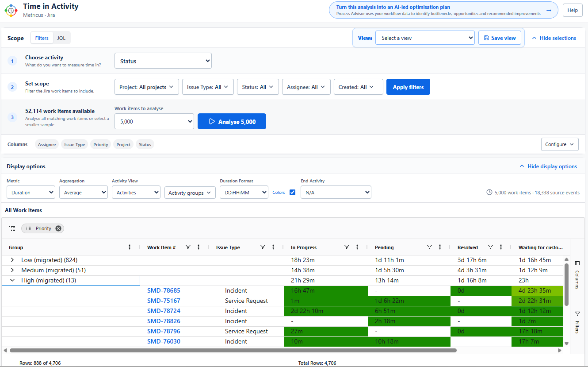Switch to the JQL scope tab
588x367 pixels.
point(61,38)
